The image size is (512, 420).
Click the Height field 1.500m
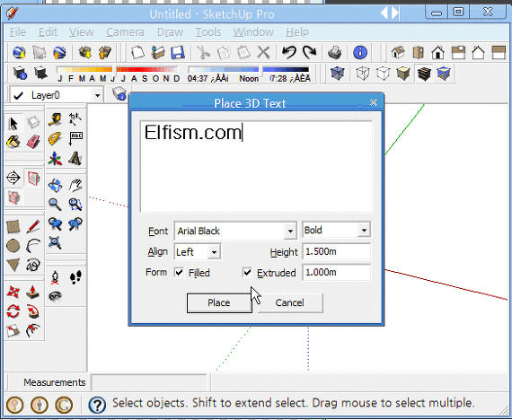[336, 251]
